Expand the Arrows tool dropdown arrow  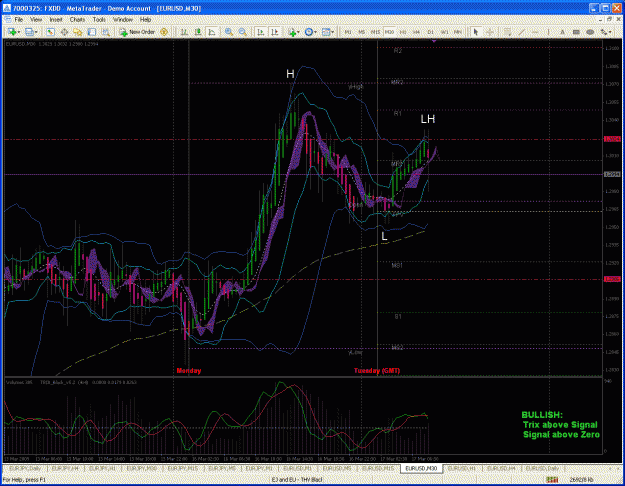(610, 32)
